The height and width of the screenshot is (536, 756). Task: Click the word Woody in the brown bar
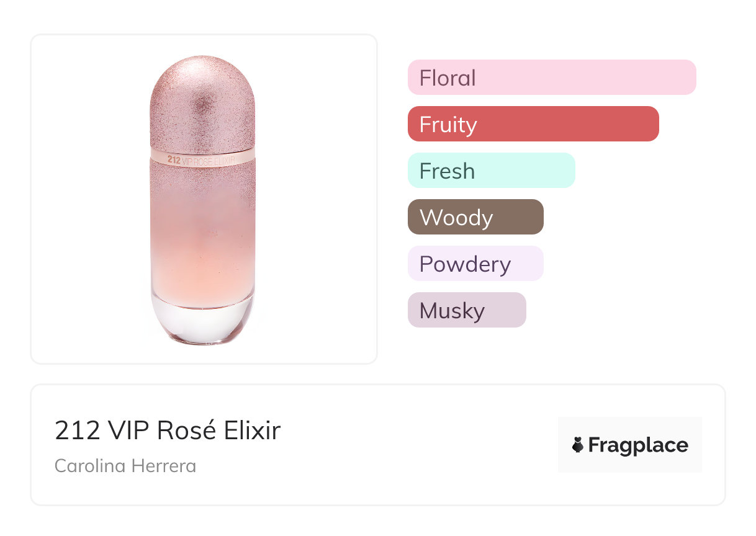pos(456,218)
